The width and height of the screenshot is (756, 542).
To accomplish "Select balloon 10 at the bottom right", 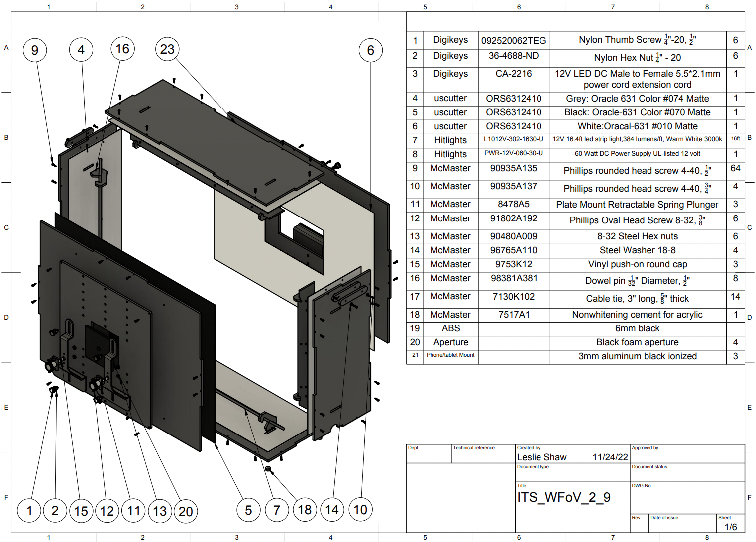I will (360, 510).
